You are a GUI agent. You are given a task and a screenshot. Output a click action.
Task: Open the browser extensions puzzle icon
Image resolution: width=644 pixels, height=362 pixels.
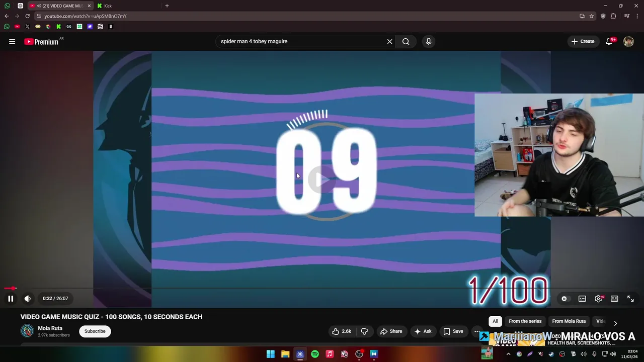point(613,16)
